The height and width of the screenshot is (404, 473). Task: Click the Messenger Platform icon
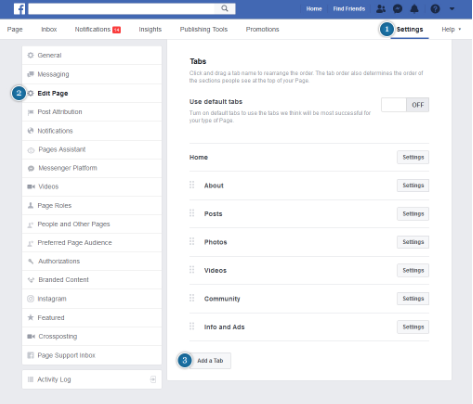coord(31,168)
